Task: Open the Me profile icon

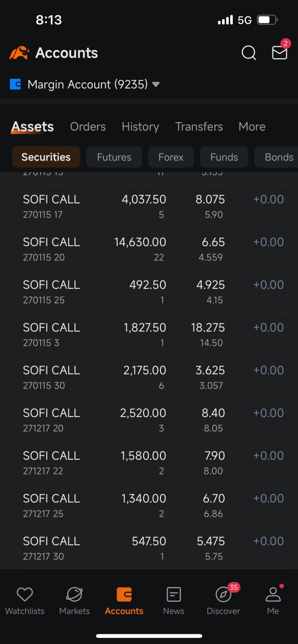Action: (x=273, y=594)
